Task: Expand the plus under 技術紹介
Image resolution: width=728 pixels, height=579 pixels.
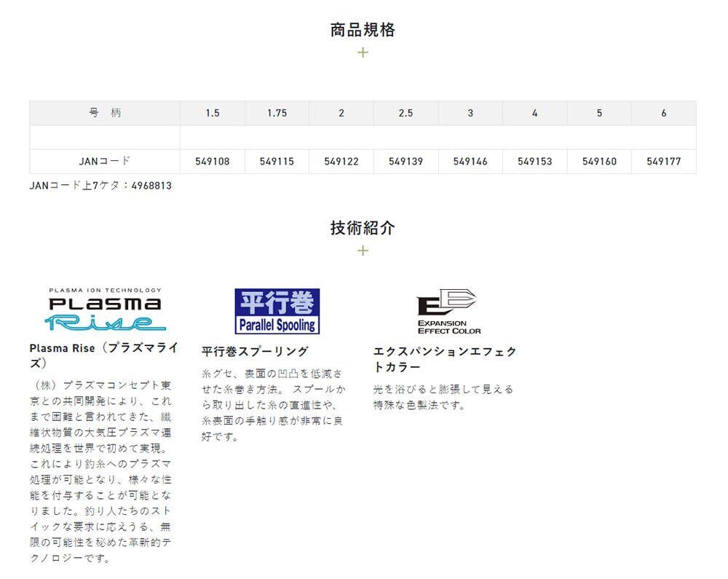Action: pyautogui.click(x=363, y=251)
